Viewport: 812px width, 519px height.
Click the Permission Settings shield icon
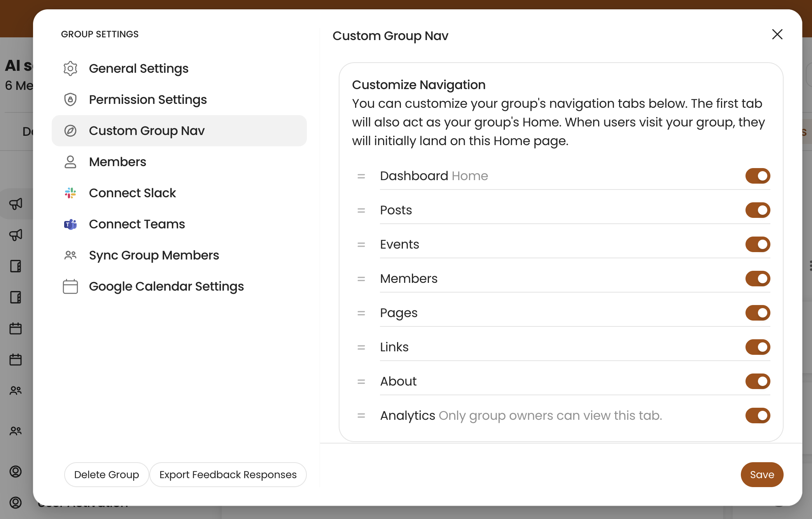pyautogui.click(x=70, y=100)
